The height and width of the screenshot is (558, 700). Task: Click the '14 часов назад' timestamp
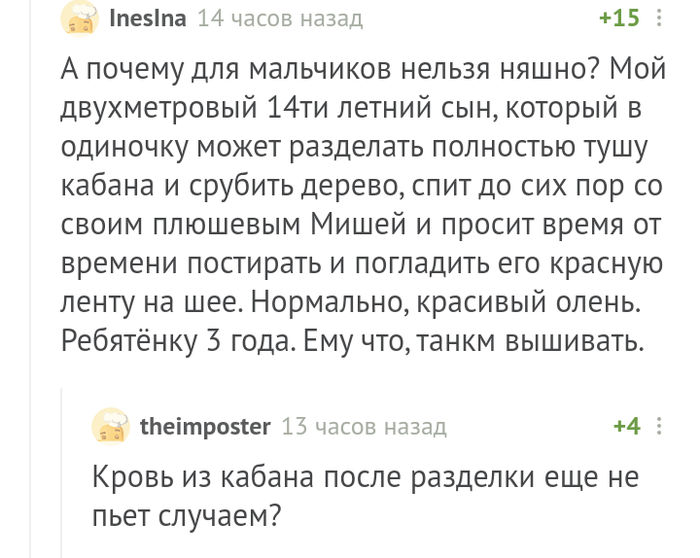tap(280, 18)
